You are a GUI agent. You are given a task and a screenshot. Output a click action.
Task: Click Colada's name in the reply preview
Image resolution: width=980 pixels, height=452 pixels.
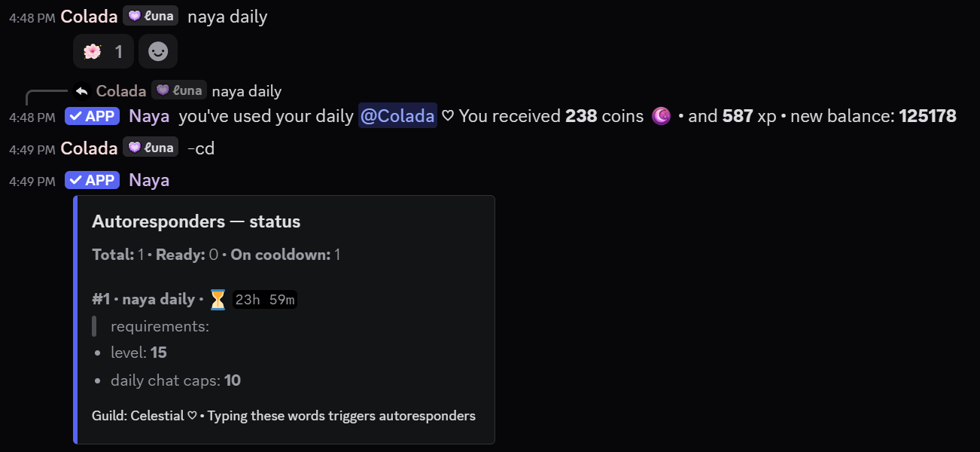[121, 91]
